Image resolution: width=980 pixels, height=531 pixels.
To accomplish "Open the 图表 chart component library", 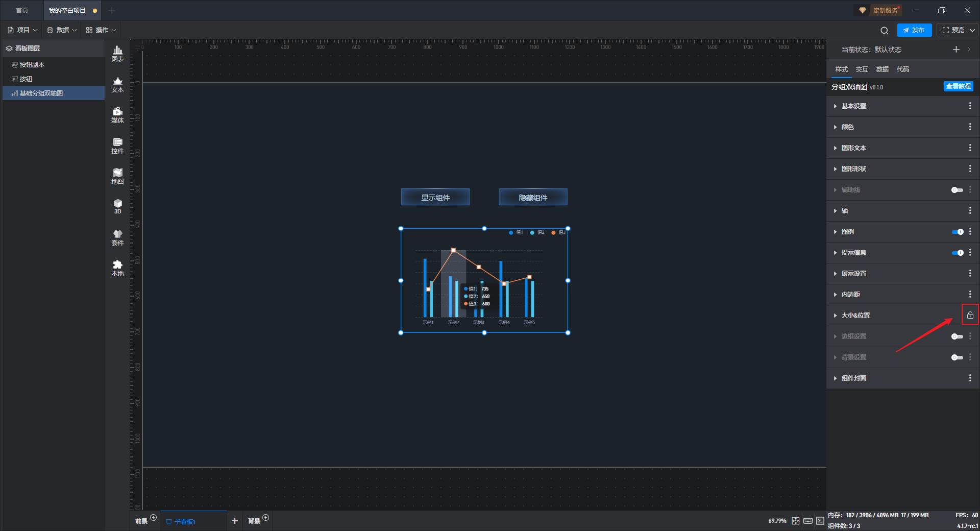I will pos(117,54).
